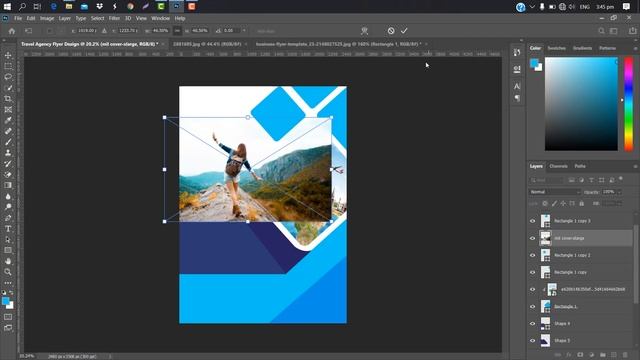Hide the Rectangle 1 copy 3 layer
This screenshot has width=640, height=360.
(x=533, y=221)
